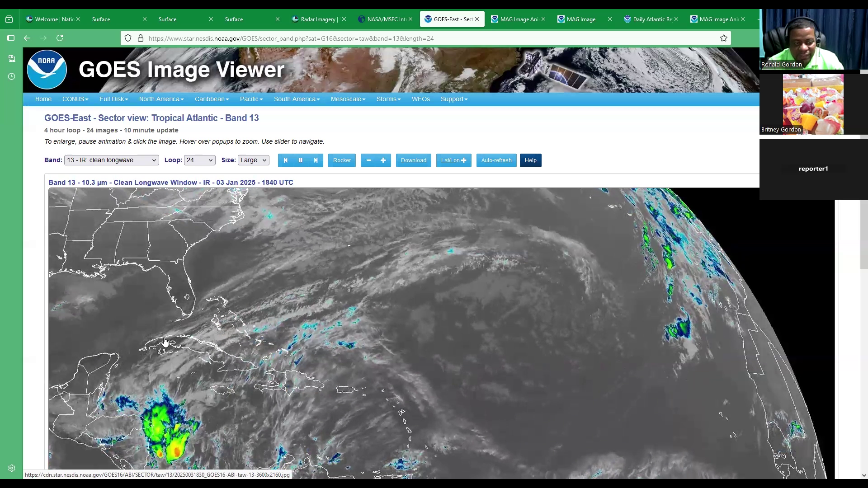
Task: Open sidebar settings gear icon
Action: [12, 468]
